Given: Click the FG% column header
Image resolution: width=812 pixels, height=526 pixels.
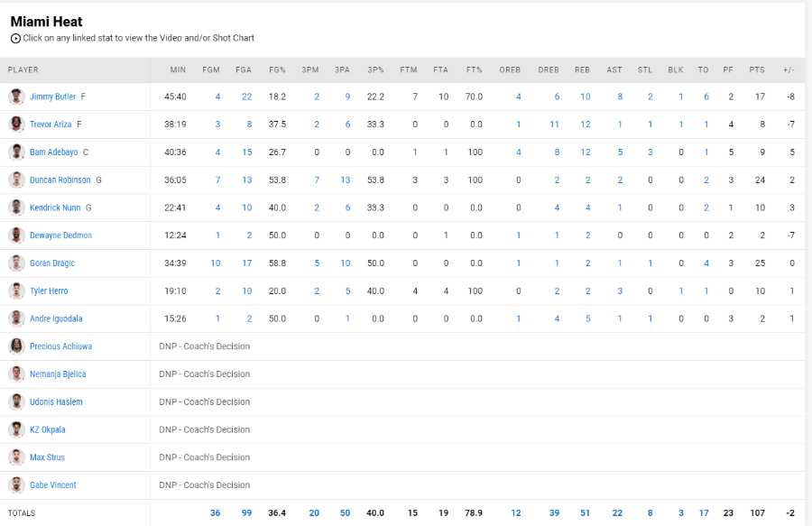Looking at the screenshot, I should click(x=278, y=69).
